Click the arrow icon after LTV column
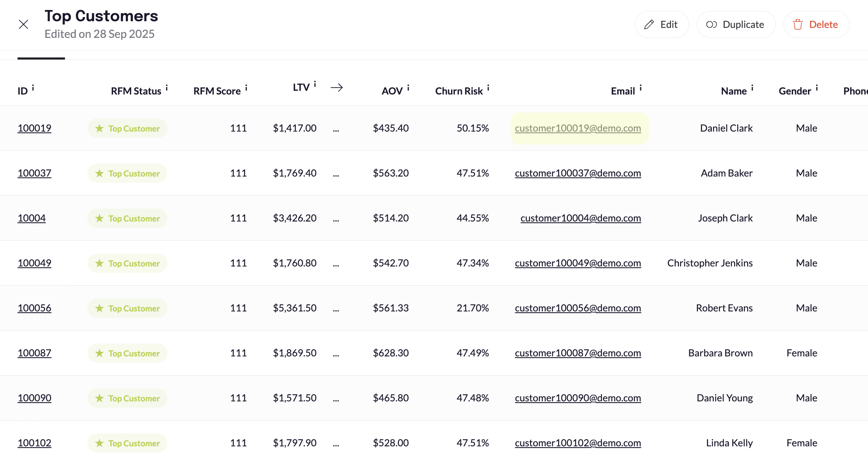Viewport: 868px width, 463px height. coord(337,87)
